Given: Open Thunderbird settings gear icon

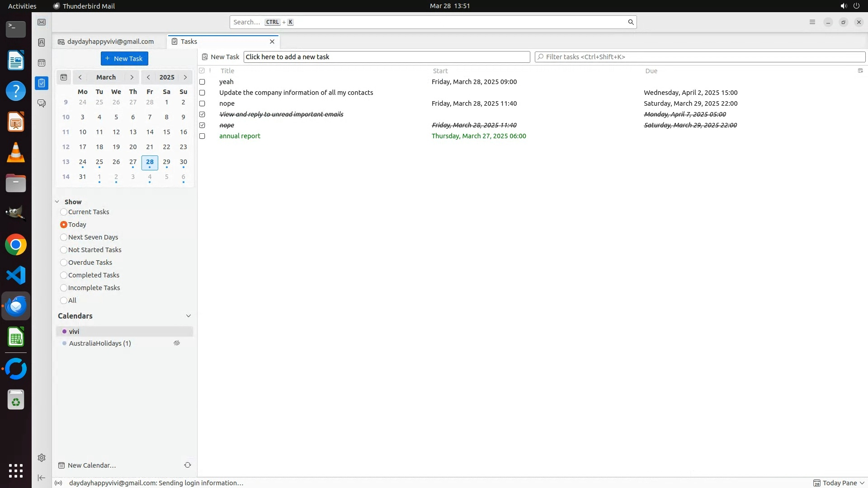Looking at the screenshot, I should [x=42, y=458].
